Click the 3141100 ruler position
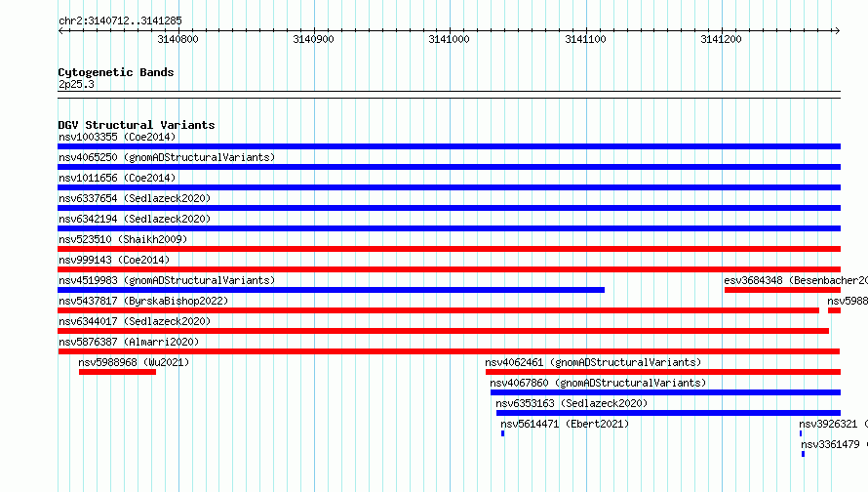 585,39
